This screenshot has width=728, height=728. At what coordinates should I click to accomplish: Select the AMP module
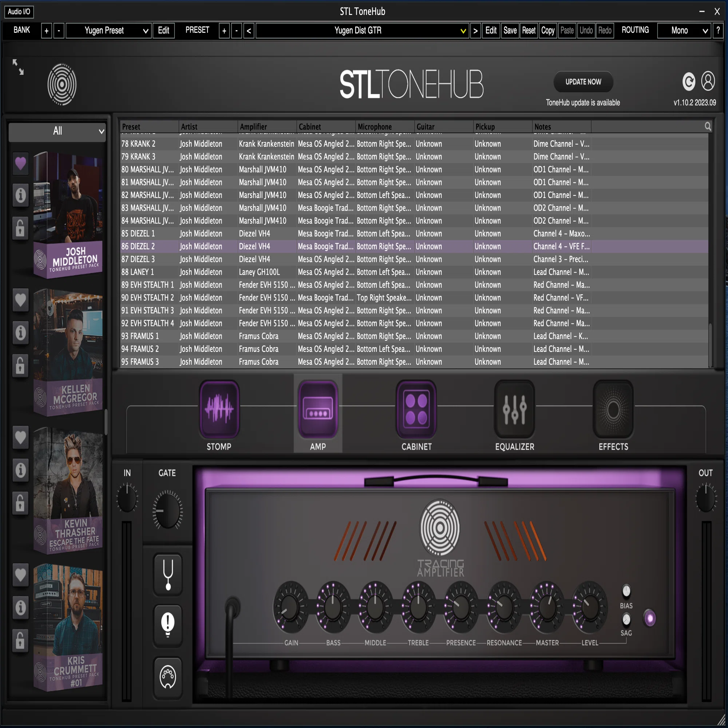318,409
